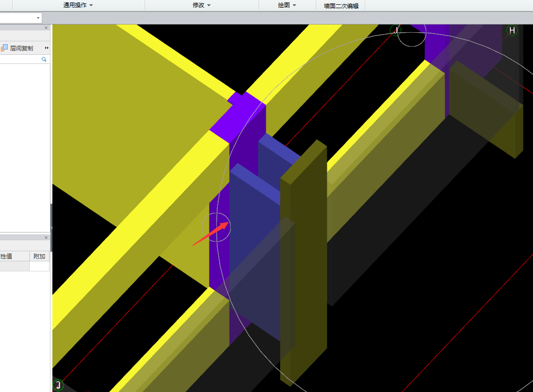Expand the toolbar overflow arrows next to 层间复制
The image size is (533, 392).
[x=47, y=48]
